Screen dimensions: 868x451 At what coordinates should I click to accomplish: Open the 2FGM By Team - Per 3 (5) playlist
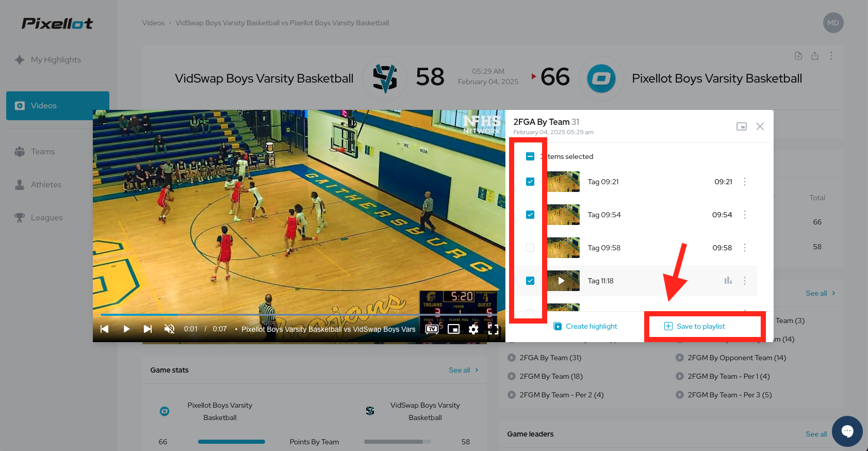click(x=724, y=395)
